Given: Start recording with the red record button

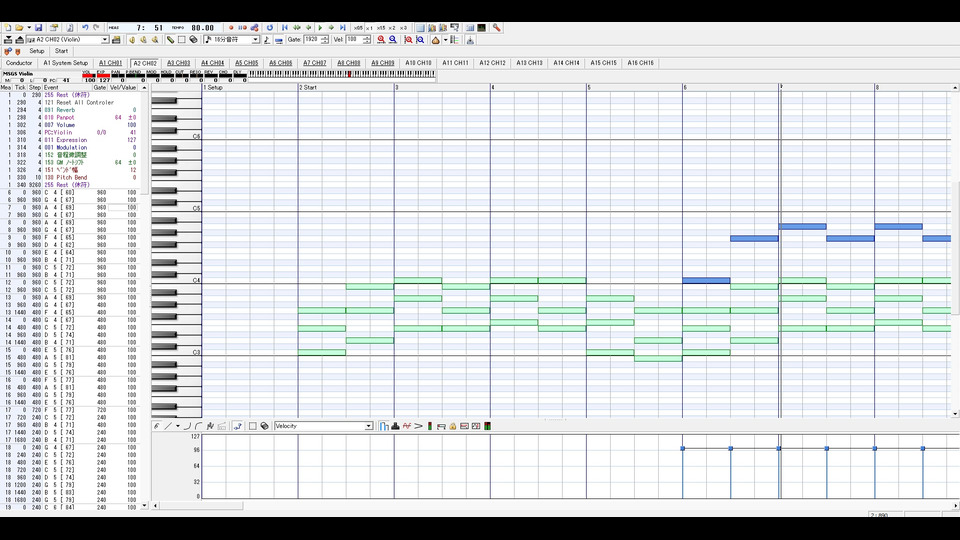Looking at the screenshot, I should tap(231, 28).
